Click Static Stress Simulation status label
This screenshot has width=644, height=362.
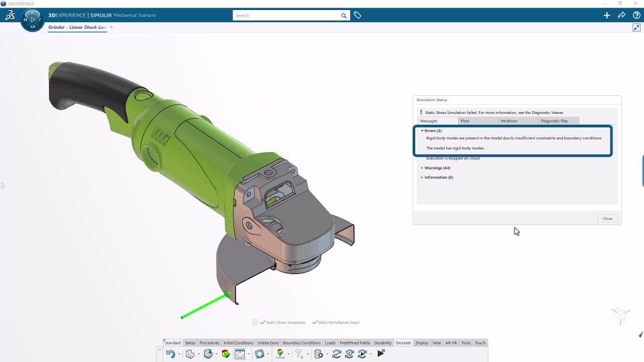click(x=286, y=322)
